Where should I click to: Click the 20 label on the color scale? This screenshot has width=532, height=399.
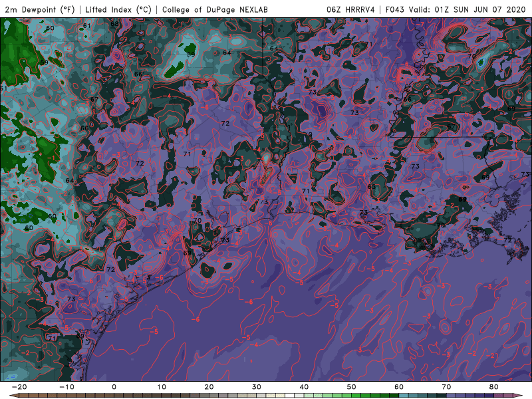click(209, 387)
